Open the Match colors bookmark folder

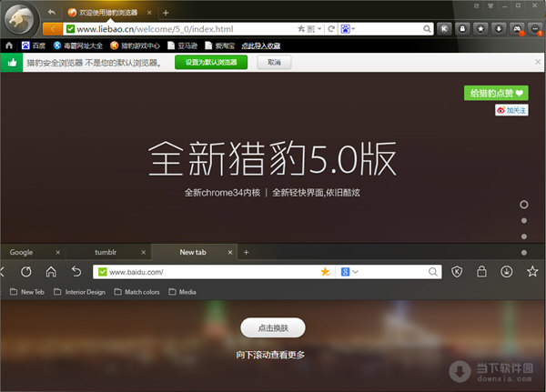[137, 292]
